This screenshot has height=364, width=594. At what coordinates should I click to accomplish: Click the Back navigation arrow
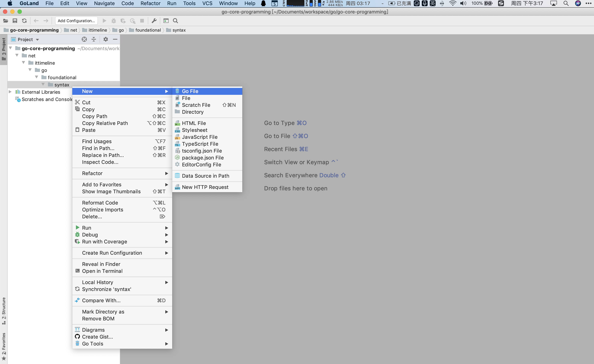point(36,21)
